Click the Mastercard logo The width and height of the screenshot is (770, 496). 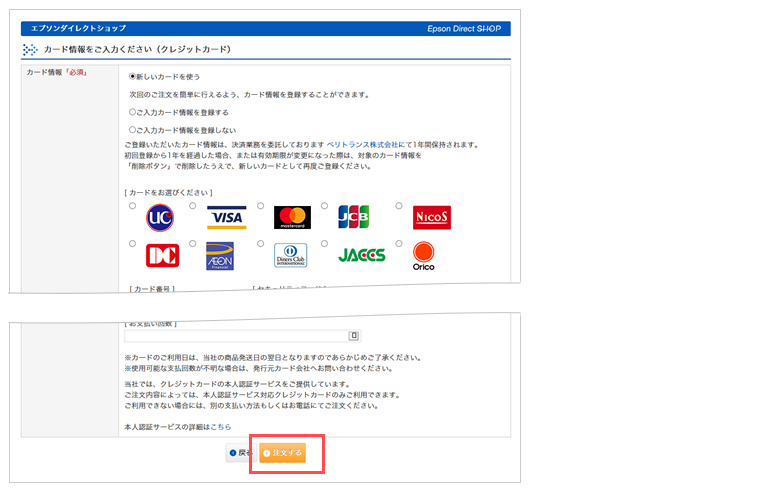[292, 218]
